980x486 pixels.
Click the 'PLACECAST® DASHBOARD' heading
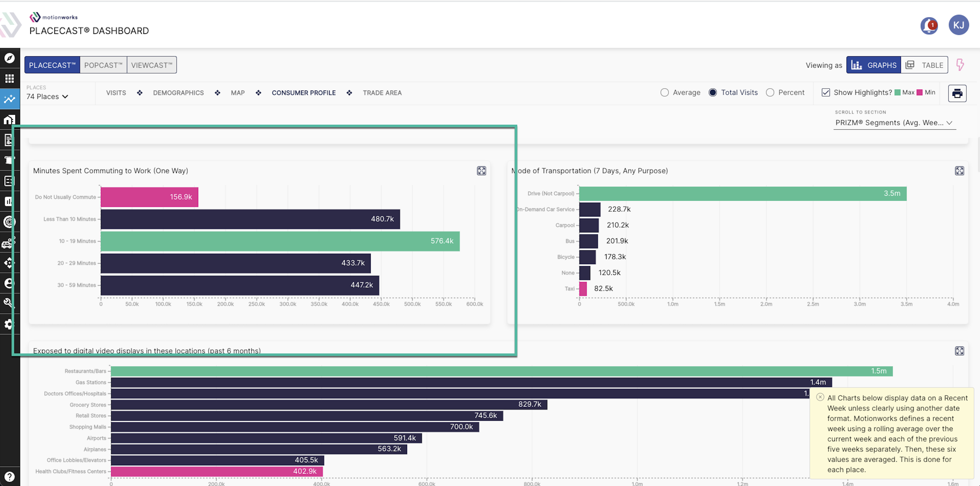[89, 31]
